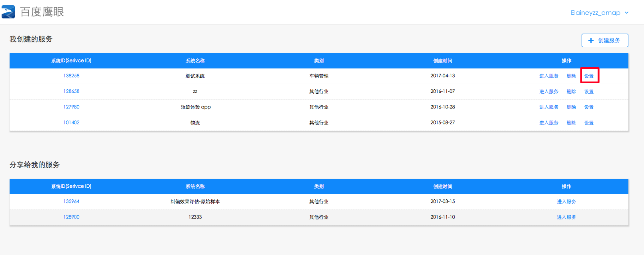This screenshot has width=644, height=255.
Task: Open 设置 for the 轨迹体验 app service
Action: tap(589, 107)
